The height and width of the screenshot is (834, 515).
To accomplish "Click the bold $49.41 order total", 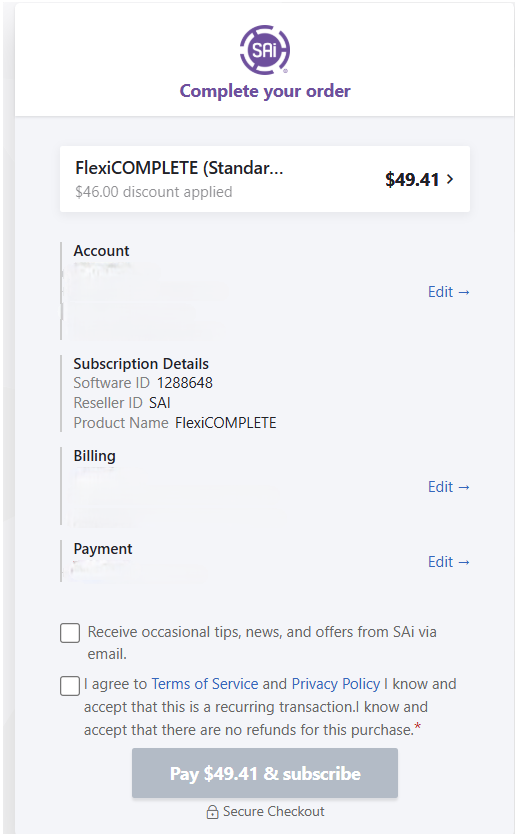I will tap(412, 179).
